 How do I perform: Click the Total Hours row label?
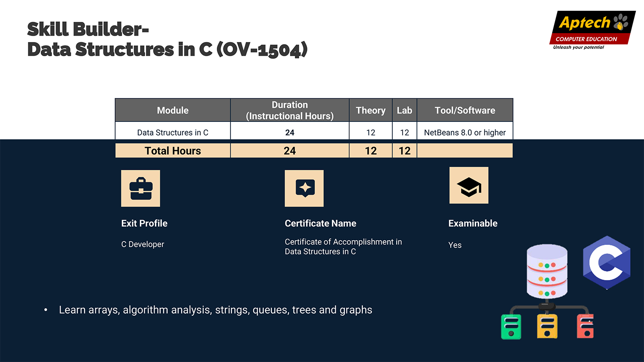[x=173, y=151]
